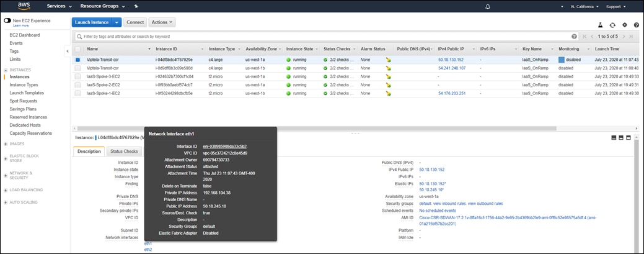
Task: Open the N. California region selector
Action: [x=584, y=7]
